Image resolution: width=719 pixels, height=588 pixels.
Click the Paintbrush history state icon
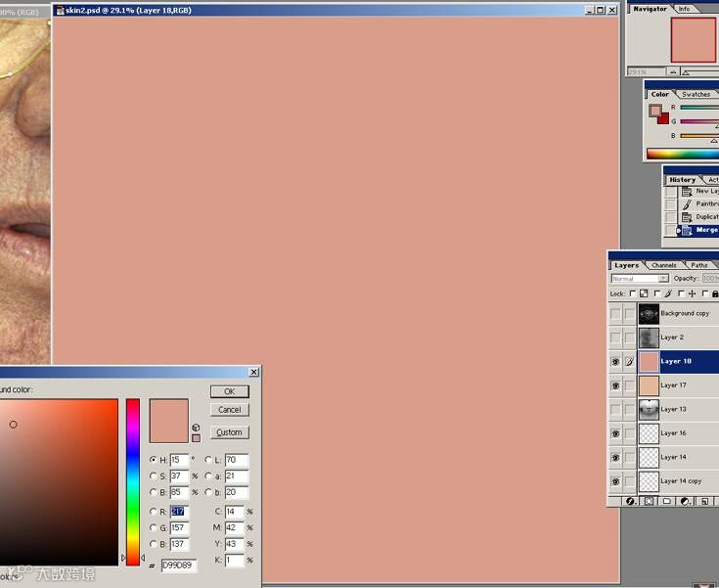coord(687,204)
